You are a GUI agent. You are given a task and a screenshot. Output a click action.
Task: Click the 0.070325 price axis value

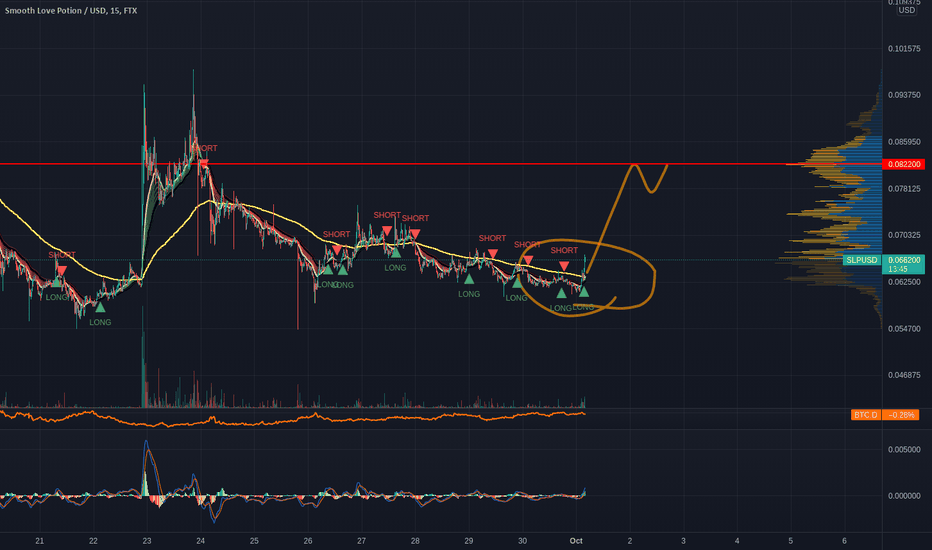(904, 235)
